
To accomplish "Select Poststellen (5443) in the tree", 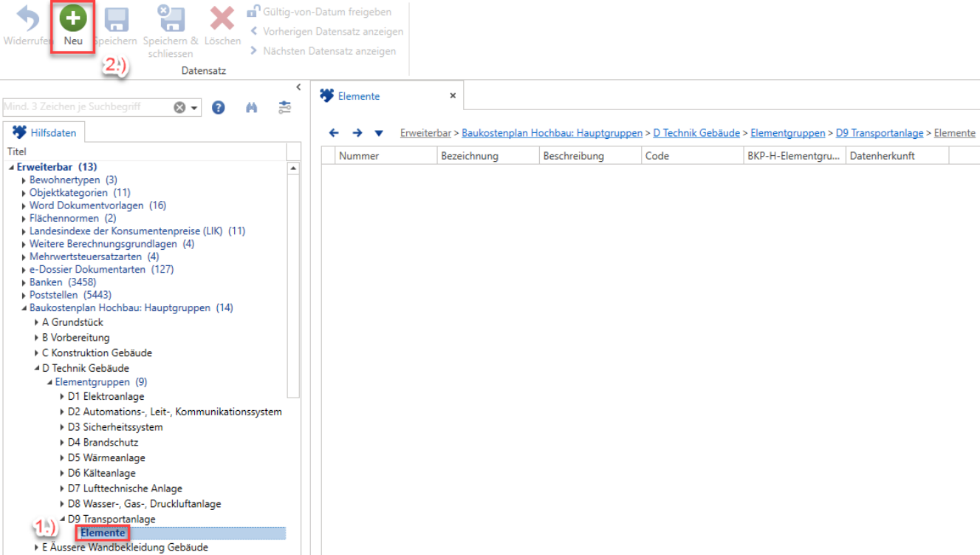I will (70, 295).
